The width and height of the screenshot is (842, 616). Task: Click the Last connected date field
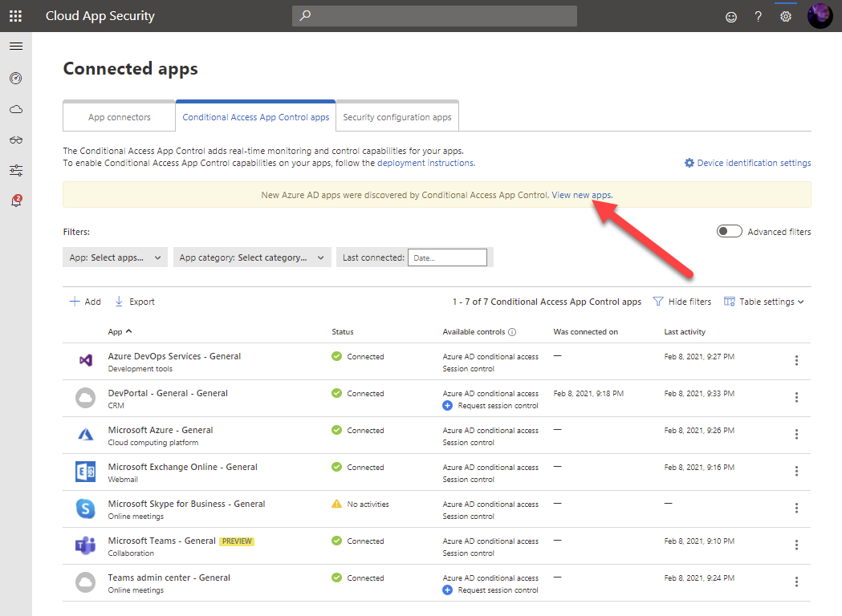pyautogui.click(x=448, y=257)
